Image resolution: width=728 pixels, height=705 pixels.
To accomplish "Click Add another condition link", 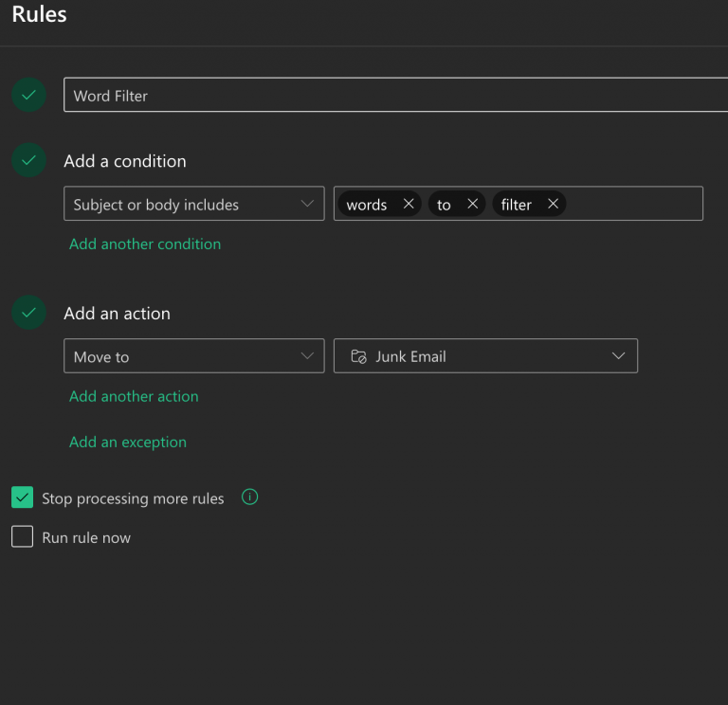I will [x=145, y=244].
